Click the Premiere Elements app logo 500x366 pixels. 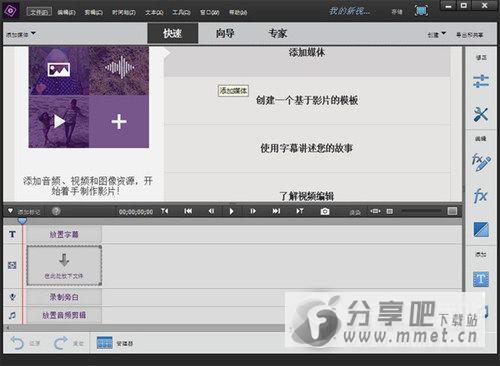click(x=11, y=11)
